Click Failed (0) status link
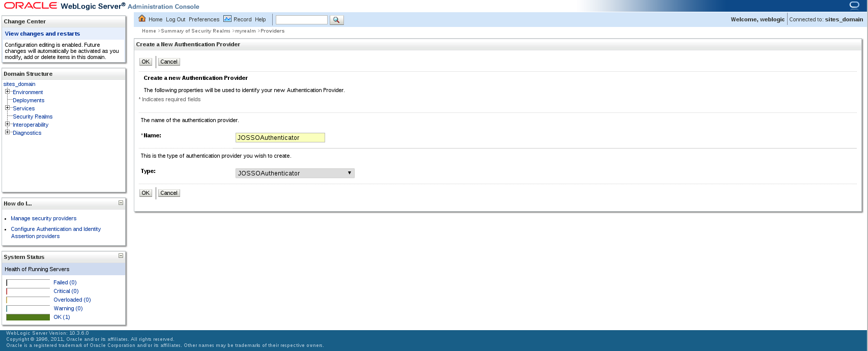The width and height of the screenshot is (868, 351). (x=65, y=282)
